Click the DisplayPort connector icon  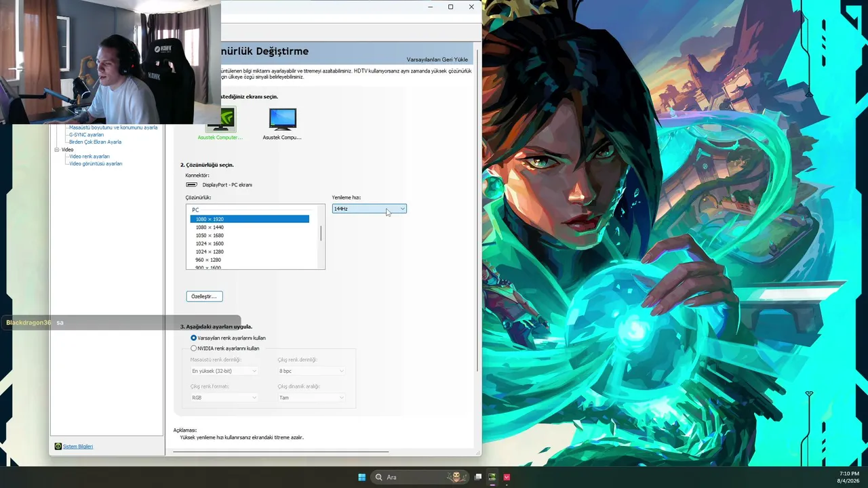click(192, 184)
